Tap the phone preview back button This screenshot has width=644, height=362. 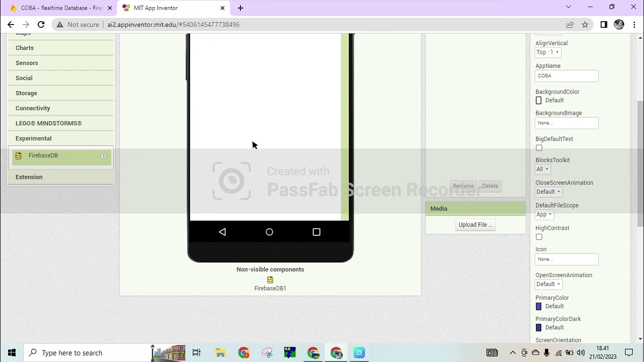222,232
